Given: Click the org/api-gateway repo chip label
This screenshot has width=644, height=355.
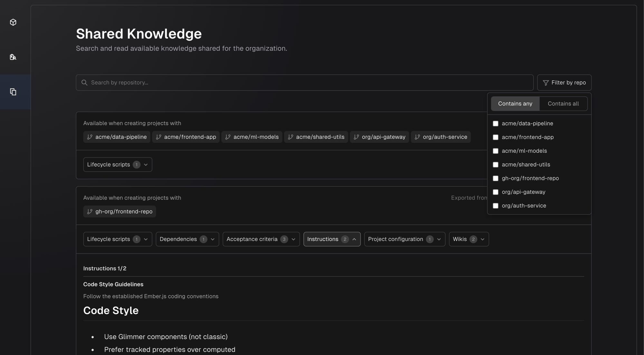Looking at the screenshot, I should click(x=384, y=137).
